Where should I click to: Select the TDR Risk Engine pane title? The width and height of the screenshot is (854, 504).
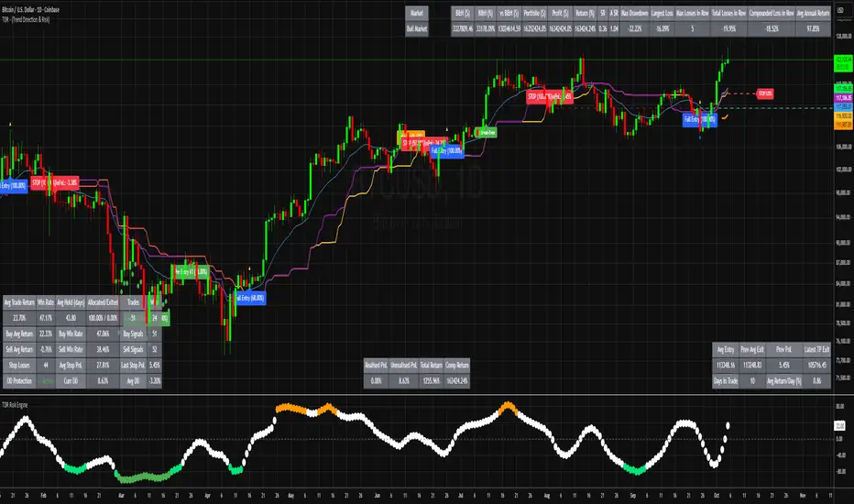coord(15,405)
